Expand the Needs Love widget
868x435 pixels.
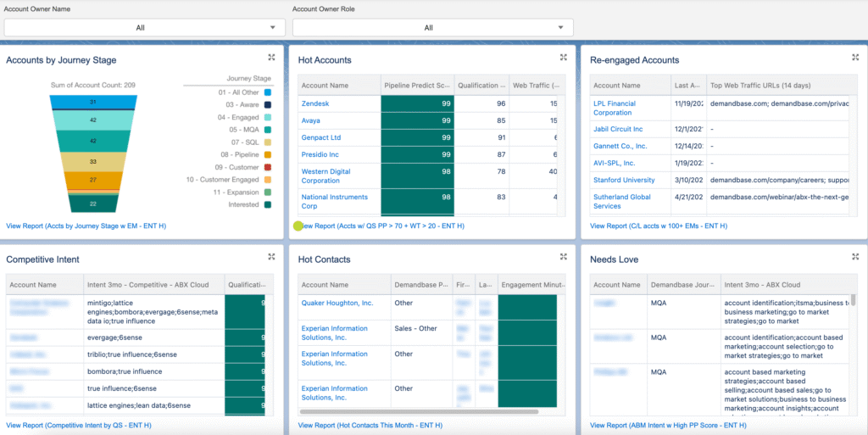(855, 257)
